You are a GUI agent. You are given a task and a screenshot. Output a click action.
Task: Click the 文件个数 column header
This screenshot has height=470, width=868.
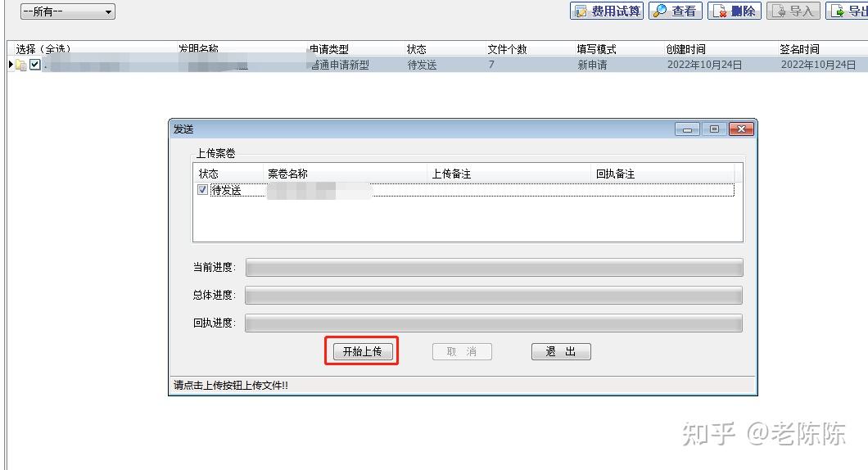507,49
